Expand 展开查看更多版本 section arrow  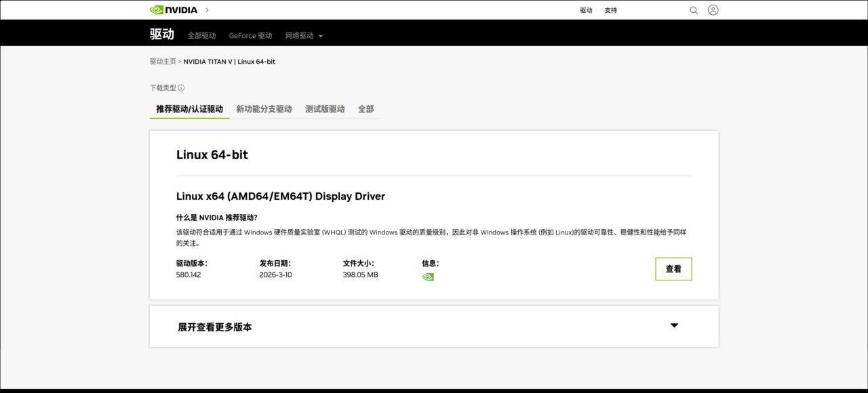(x=674, y=326)
